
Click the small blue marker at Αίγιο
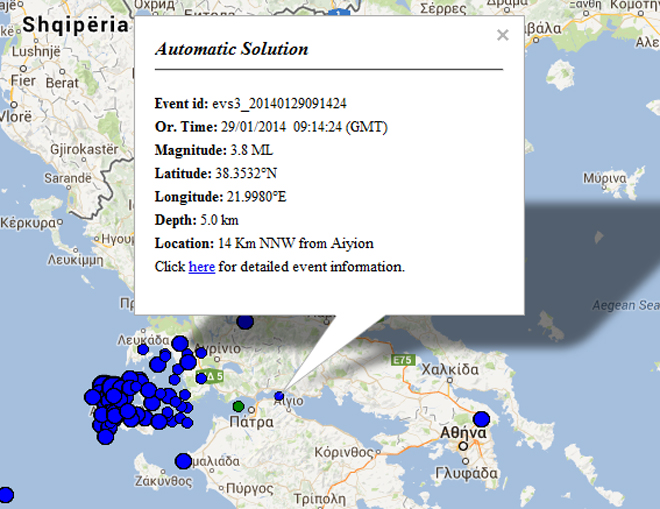pyautogui.click(x=279, y=397)
